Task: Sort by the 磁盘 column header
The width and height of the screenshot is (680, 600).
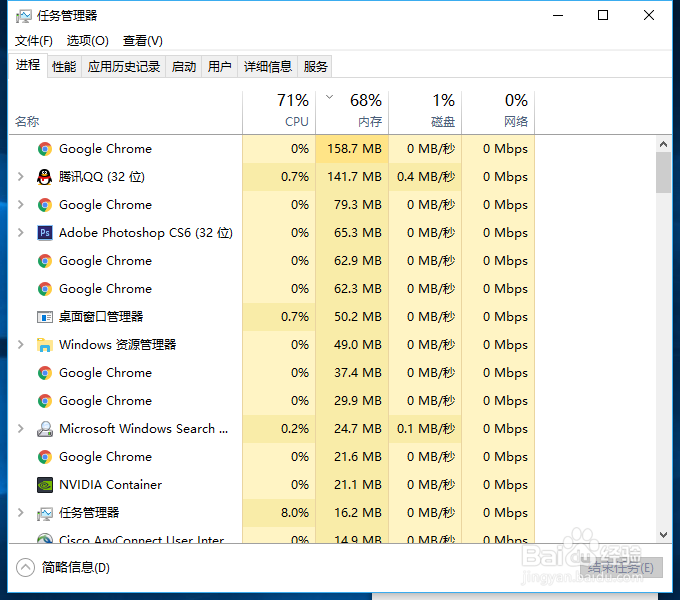Action: coord(425,112)
